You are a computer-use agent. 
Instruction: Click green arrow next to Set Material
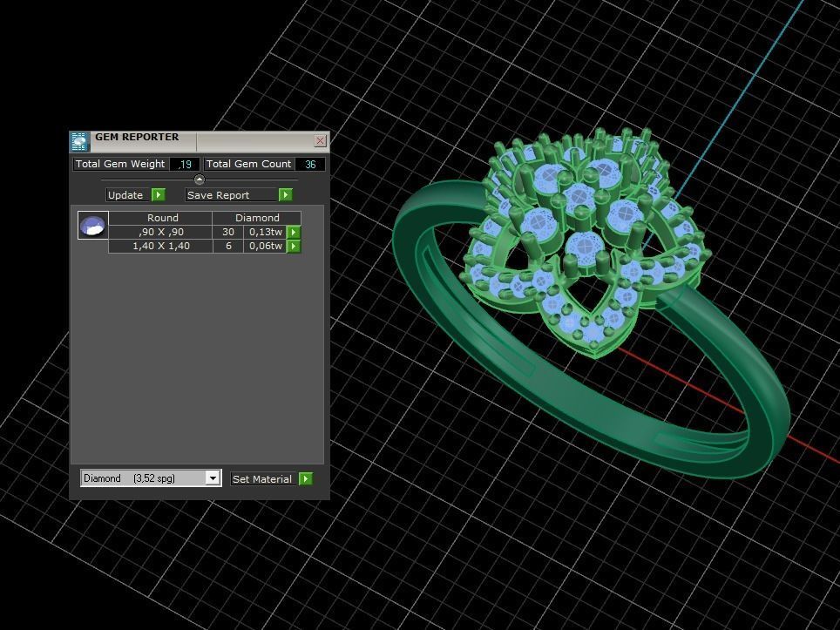click(x=305, y=479)
